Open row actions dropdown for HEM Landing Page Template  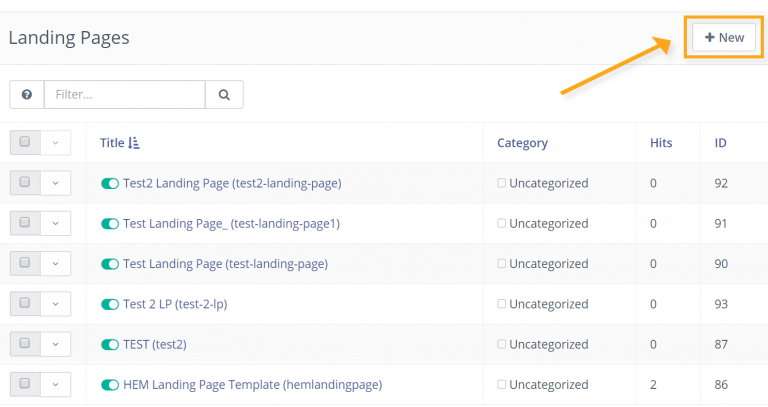pyautogui.click(x=55, y=384)
